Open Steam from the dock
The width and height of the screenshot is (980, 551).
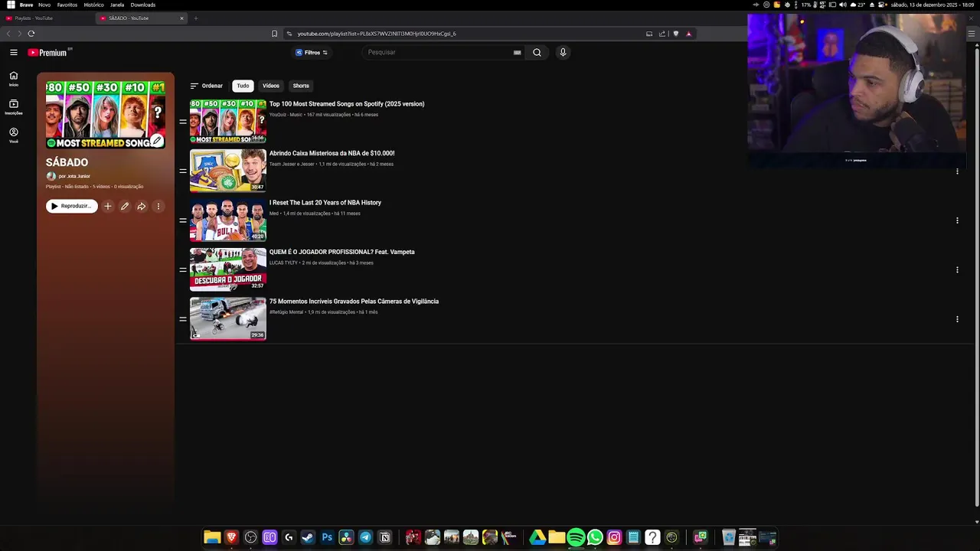(308, 537)
